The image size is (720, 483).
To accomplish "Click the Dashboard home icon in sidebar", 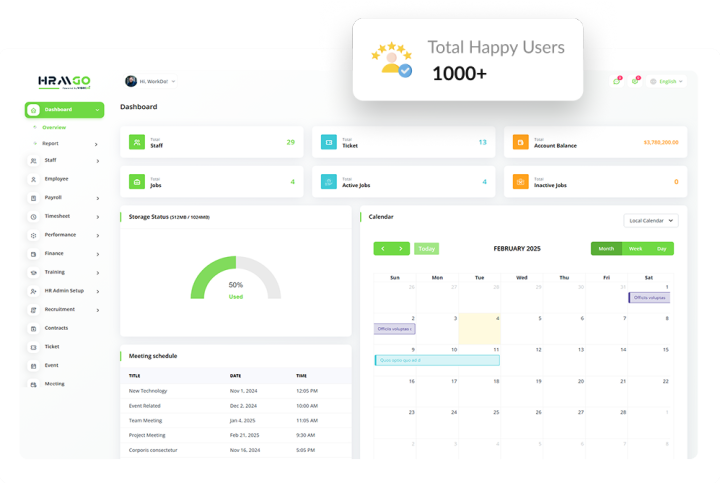I will (33, 110).
